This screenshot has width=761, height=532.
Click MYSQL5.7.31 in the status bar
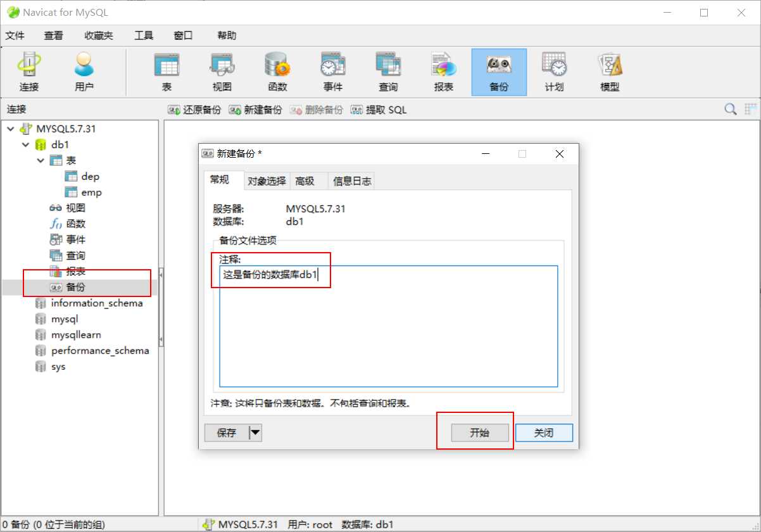(241, 524)
